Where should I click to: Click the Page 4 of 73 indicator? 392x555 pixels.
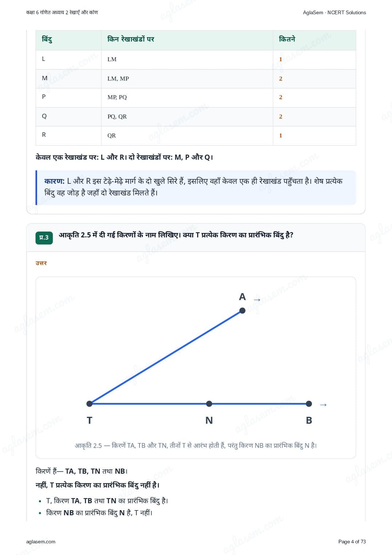coord(352,542)
